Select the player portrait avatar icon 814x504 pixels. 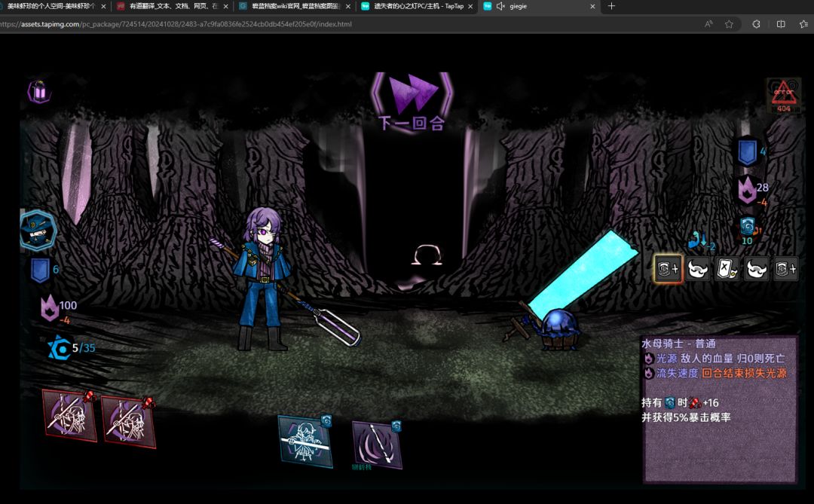(x=37, y=231)
